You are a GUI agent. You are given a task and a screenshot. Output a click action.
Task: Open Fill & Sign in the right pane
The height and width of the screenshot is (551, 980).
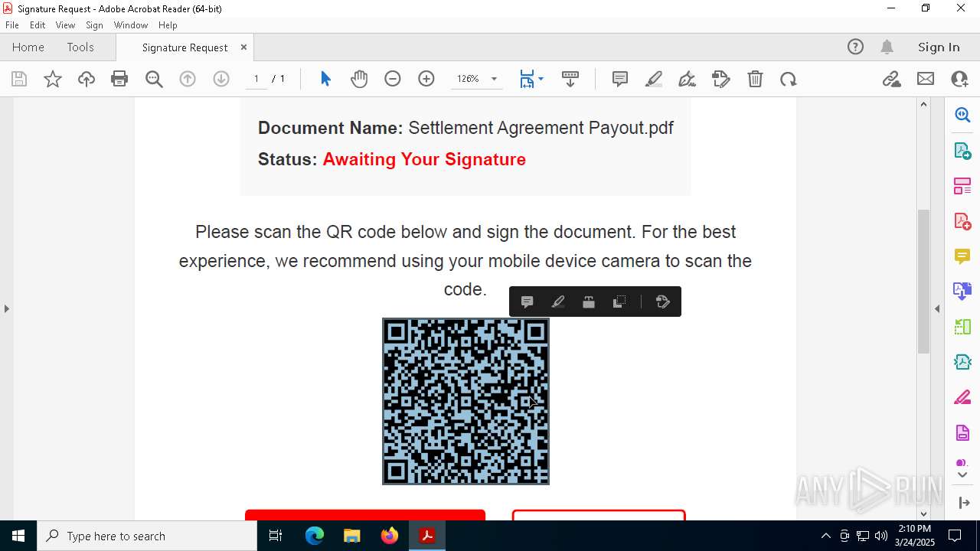[x=962, y=397]
